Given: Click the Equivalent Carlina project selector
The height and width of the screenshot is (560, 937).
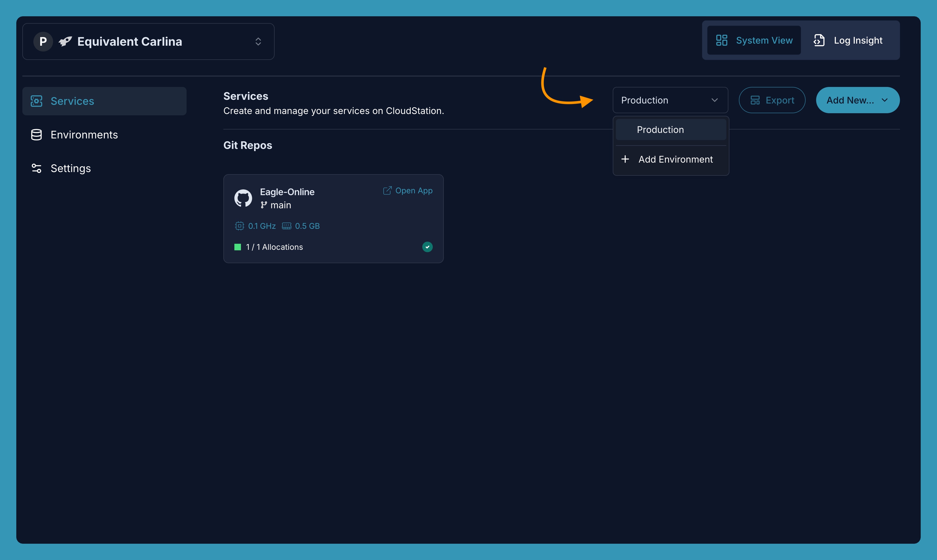Looking at the screenshot, I should [x=148, y=41].
